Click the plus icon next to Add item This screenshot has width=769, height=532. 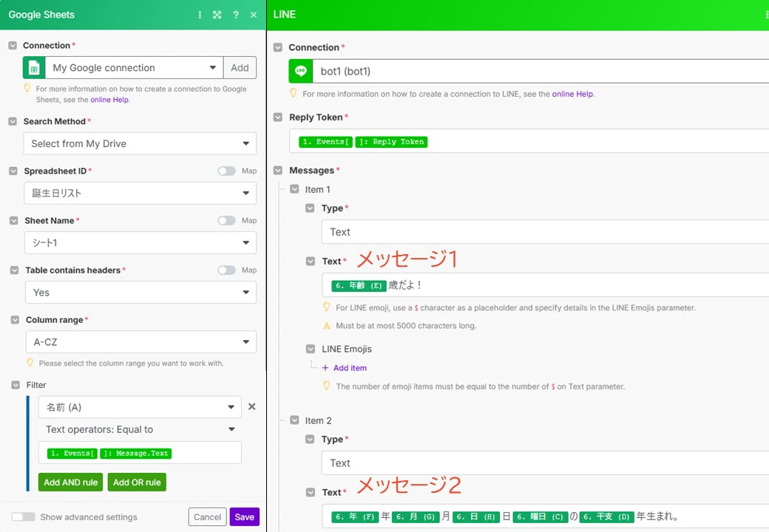click(325, 368)
